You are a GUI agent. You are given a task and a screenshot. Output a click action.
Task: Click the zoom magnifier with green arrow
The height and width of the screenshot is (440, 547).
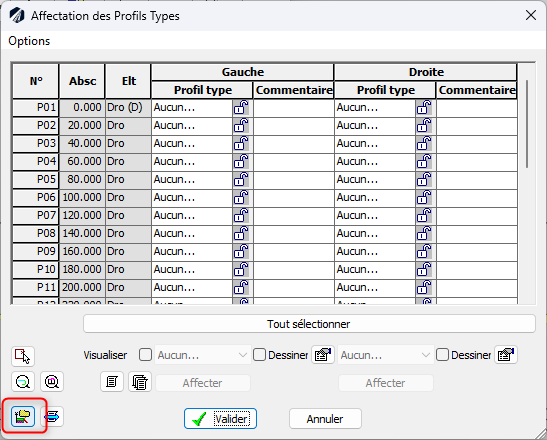23,382
